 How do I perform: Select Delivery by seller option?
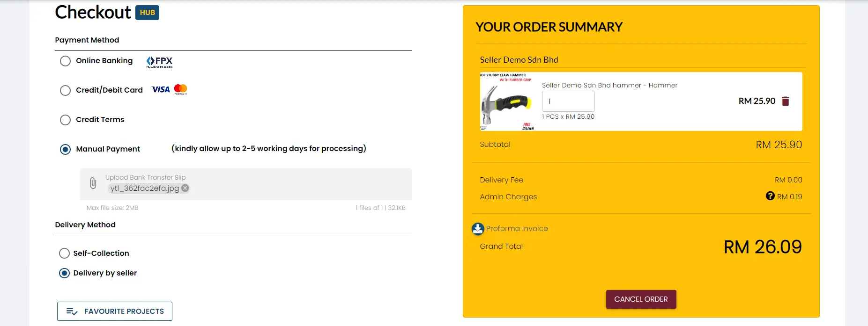(64, 273)
